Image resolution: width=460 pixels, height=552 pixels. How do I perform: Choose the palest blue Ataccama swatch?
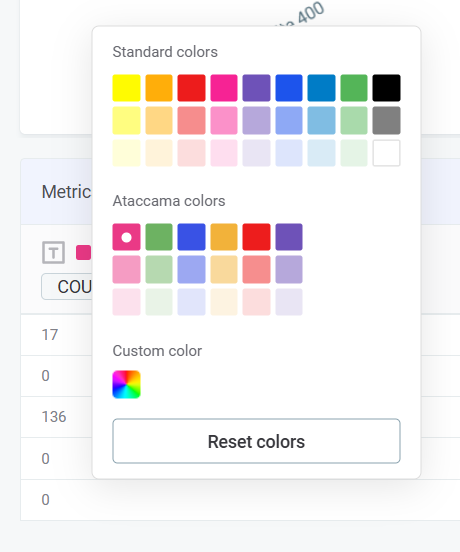(x=191, y=302)
